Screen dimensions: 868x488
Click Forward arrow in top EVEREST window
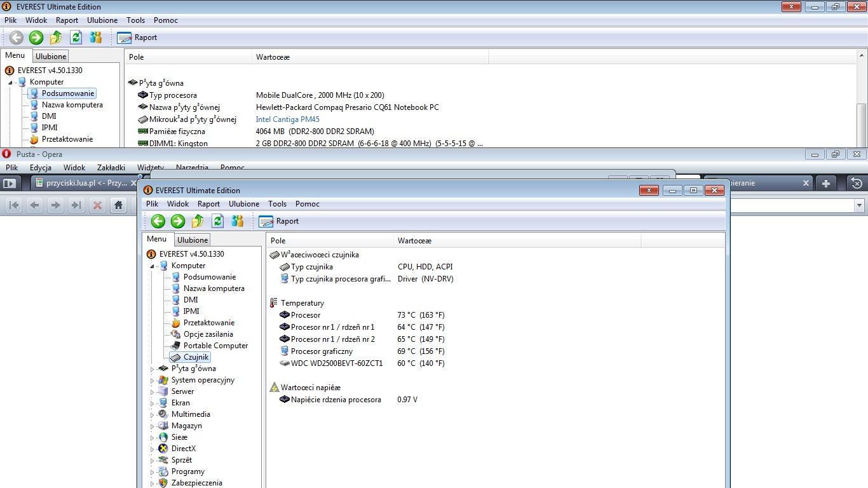36,37
